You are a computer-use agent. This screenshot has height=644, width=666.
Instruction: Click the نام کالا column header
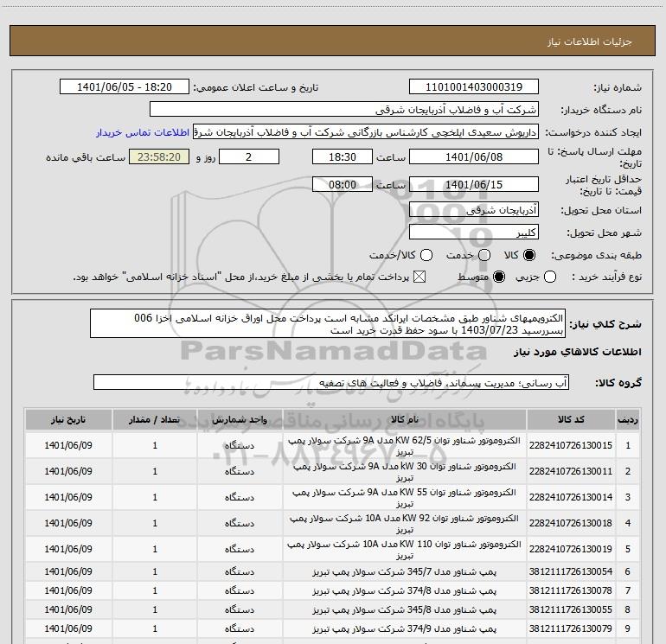(x=405, y=420)
